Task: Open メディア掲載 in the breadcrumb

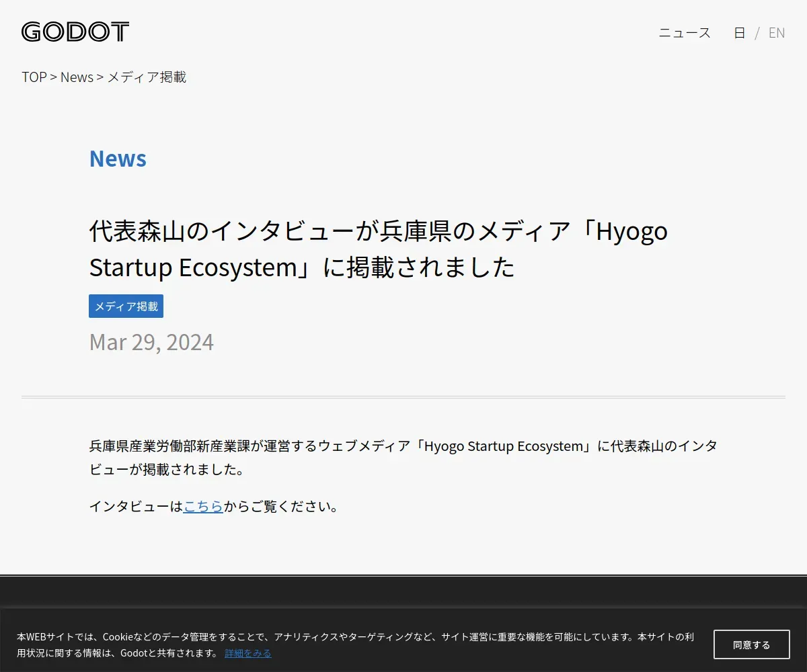Action: 147,77
